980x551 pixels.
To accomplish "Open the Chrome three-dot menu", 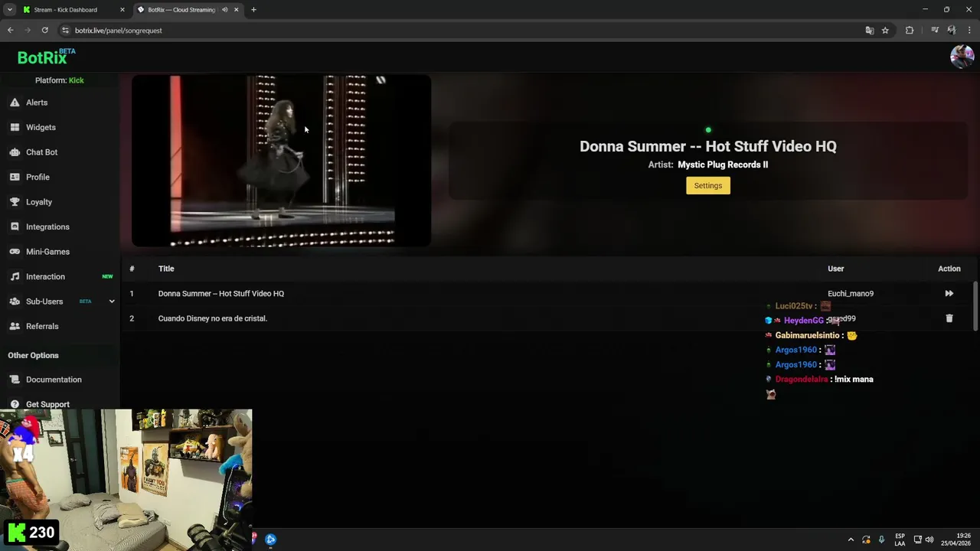I will click(x=969, y=31).
